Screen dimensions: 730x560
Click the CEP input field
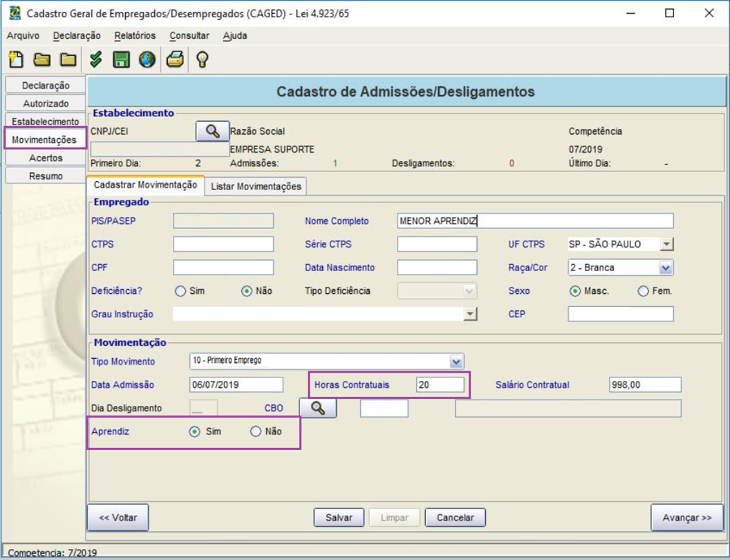coord(621,314)
